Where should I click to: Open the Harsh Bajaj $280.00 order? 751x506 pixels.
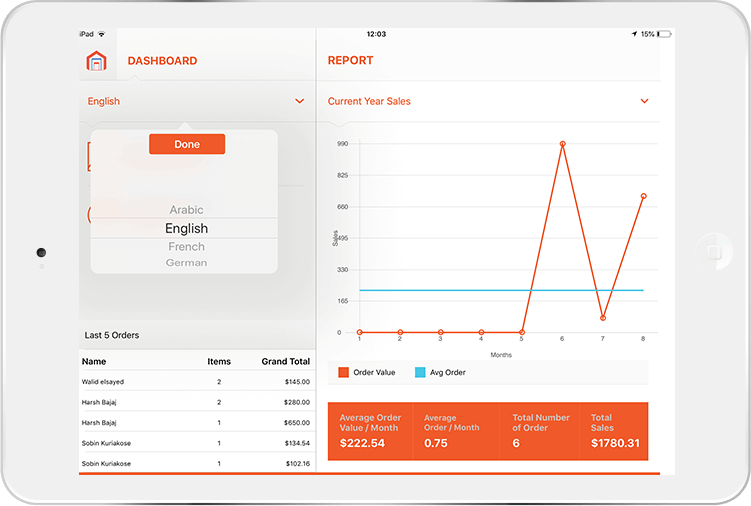click(x=196, y=402)
